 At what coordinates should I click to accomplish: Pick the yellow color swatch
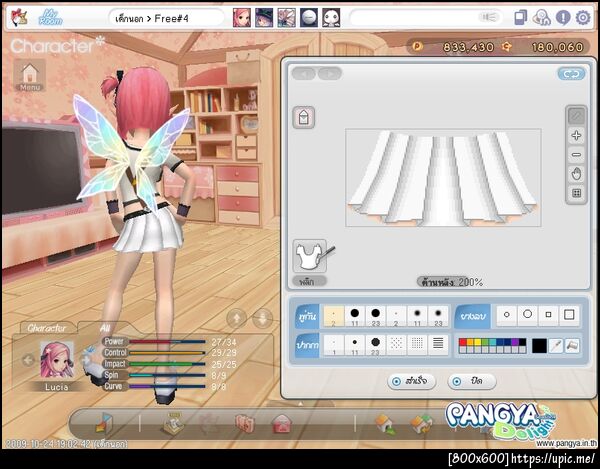click(478, 342)
